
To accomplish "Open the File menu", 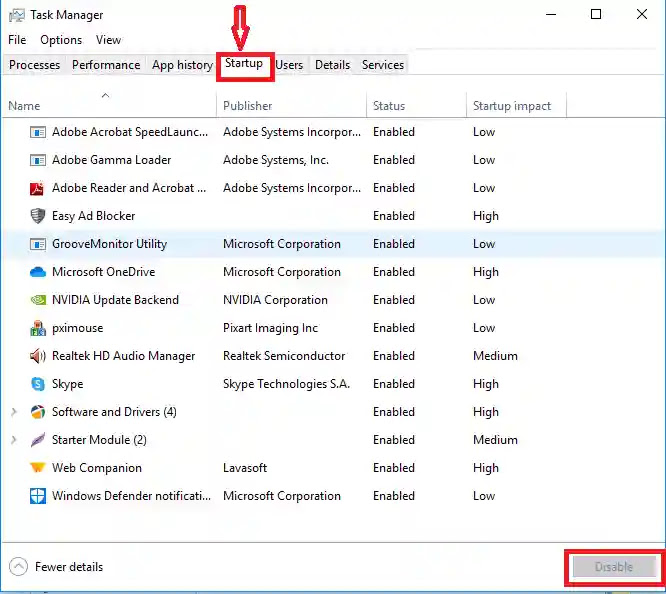I will (x=17, y=40).
